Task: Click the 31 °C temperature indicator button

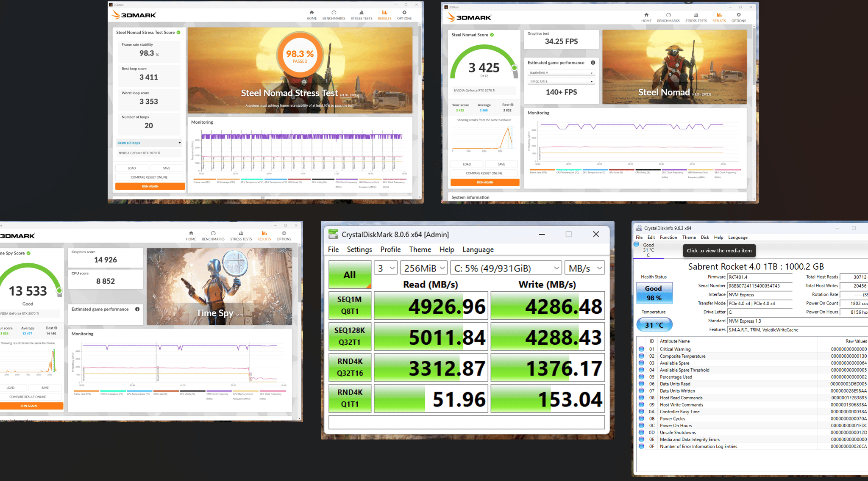Action: pyautogui.click(x=654, y=325)
